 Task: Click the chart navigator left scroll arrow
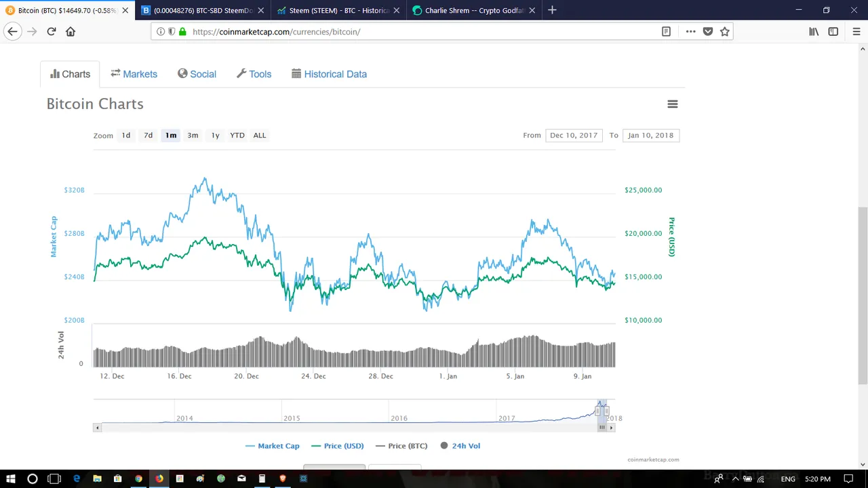coord(97,428)
